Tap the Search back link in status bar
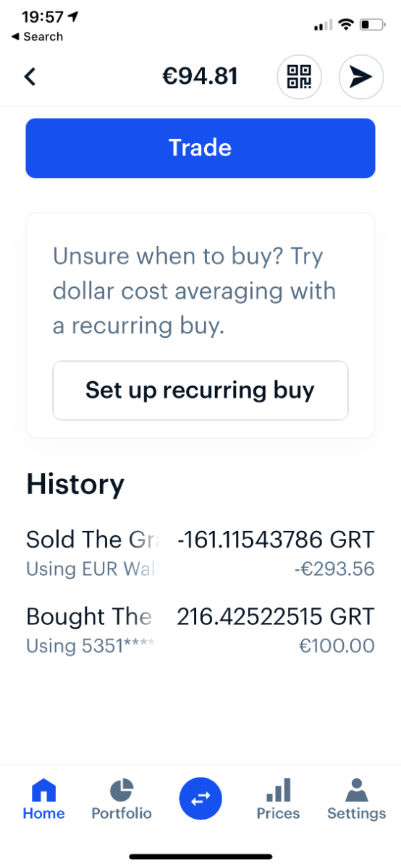 (x=38, y=36)
